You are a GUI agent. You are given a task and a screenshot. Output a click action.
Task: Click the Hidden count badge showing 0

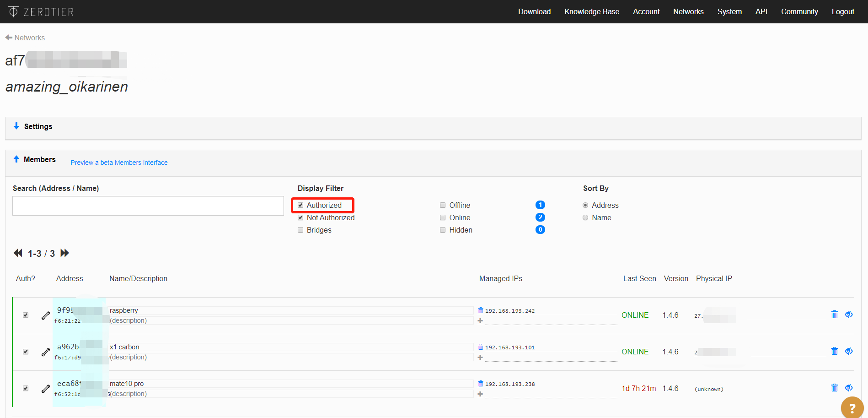click(540, 229)
